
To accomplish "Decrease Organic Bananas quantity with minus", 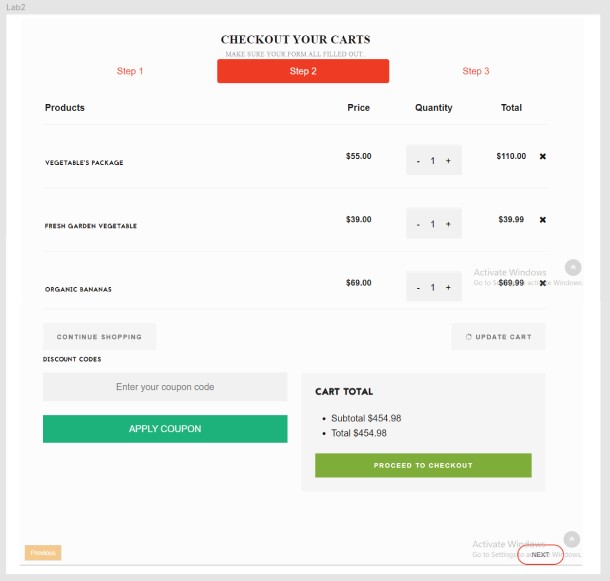I will click(418, 288).
